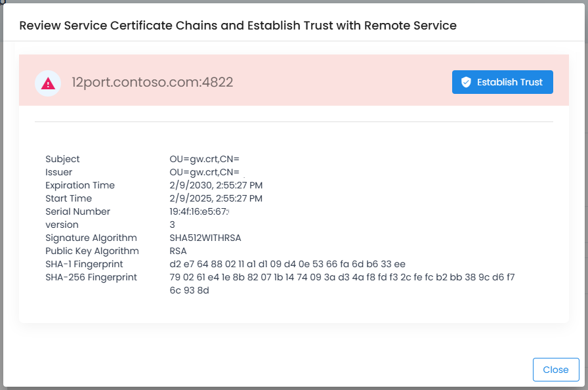Click the RSA public key algorithm value
588x390 pixels.
178,251
